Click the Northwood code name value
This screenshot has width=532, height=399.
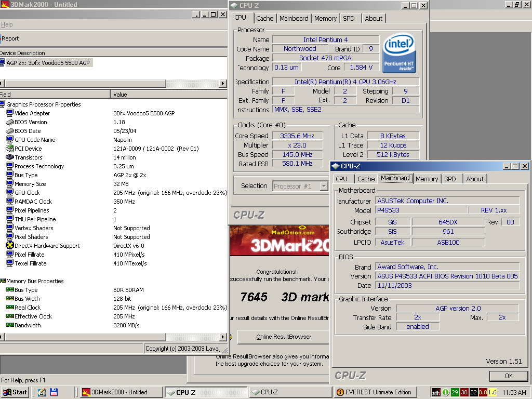click(300, 48)
